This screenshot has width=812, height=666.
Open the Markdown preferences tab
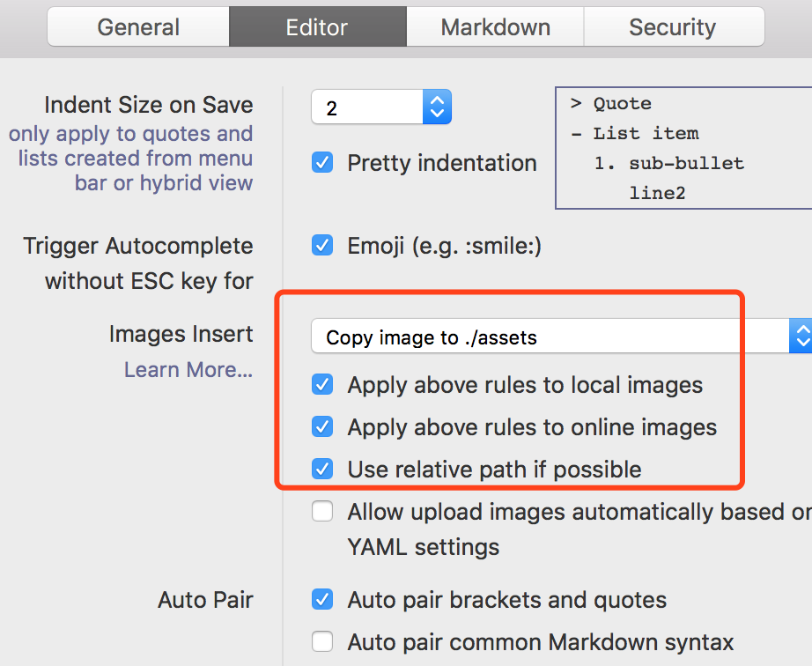tap(494, 26)
